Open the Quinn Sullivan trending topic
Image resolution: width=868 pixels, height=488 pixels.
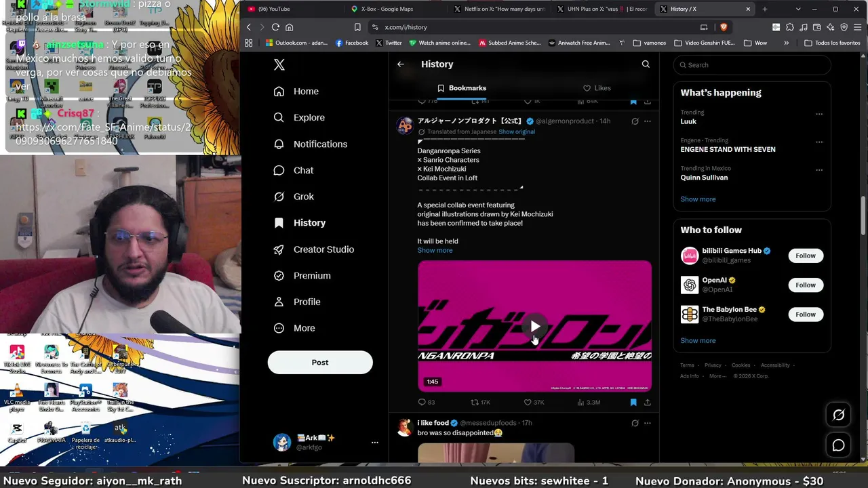tap(705, 178)
